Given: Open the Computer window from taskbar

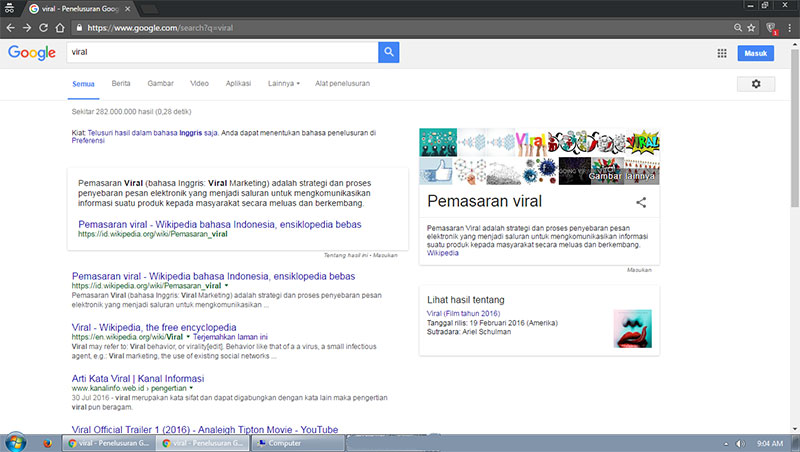Looking at the screenshot, I should (x=298, y=443).
